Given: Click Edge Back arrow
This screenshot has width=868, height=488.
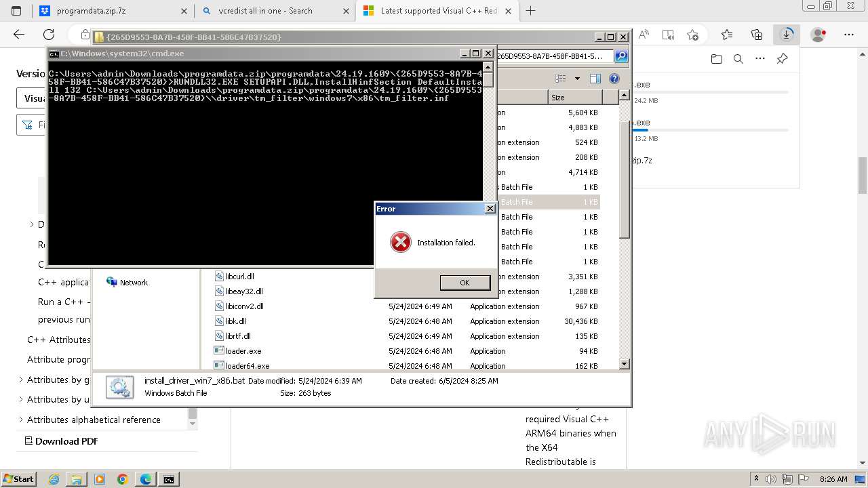Looking at the screenshot, I should coord(19,35).
